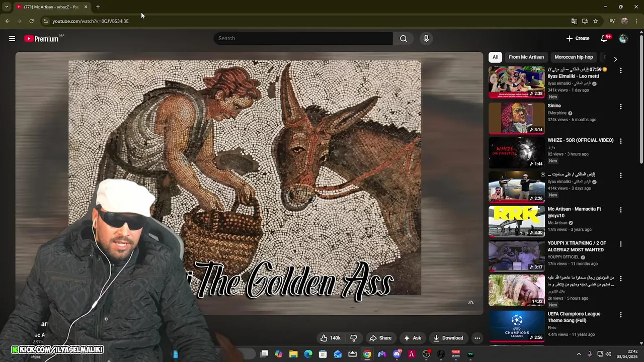Click the Ask button

412,338
